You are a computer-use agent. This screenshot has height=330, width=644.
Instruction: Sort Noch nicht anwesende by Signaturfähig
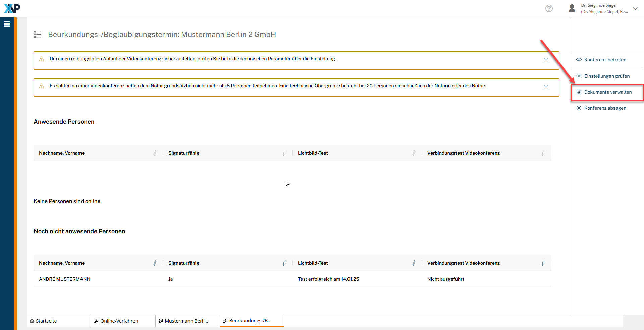284,263
